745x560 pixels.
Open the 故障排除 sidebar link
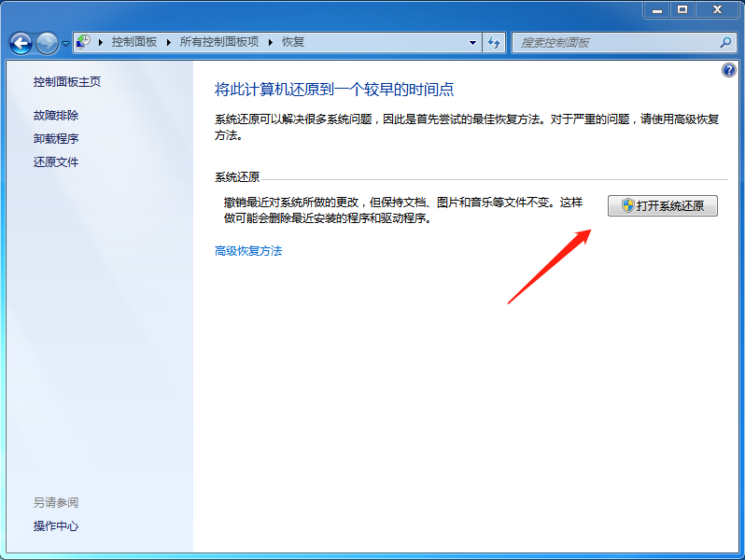tap(56, 116)
